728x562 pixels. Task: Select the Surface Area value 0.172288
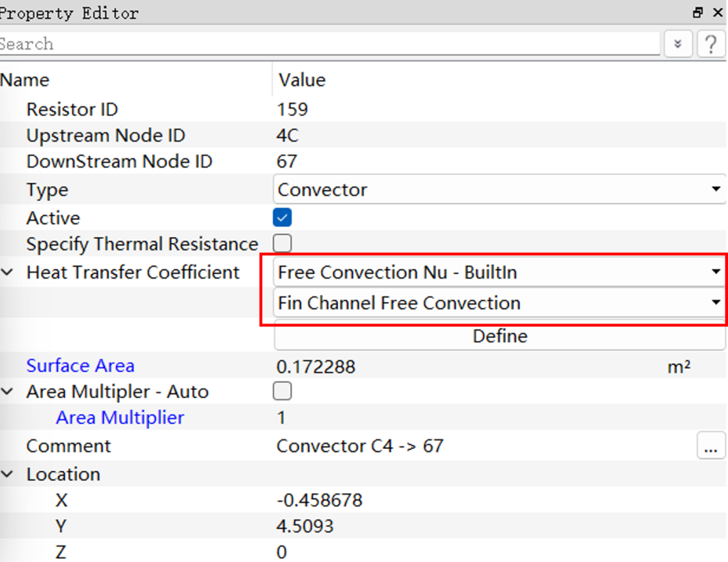point(316,366)
